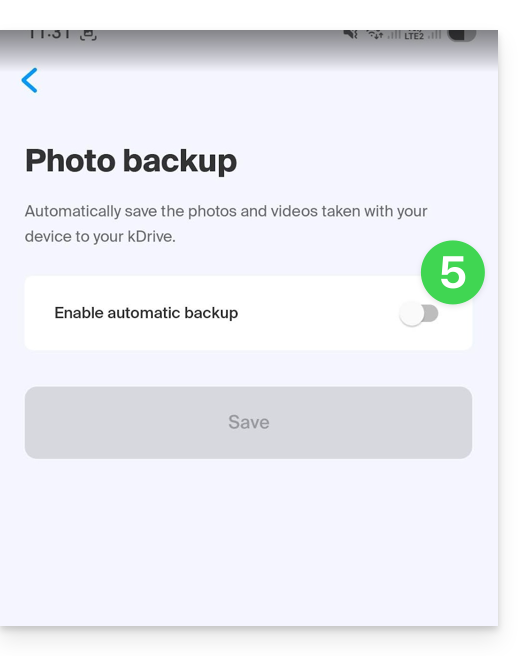Tap the 'Photo backup' page heading

131,161
